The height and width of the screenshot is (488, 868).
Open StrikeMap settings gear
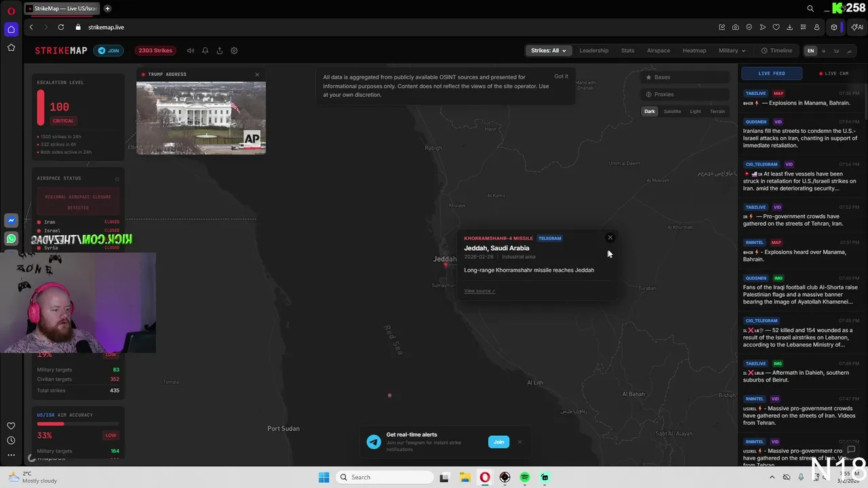[x=234, y=51]
